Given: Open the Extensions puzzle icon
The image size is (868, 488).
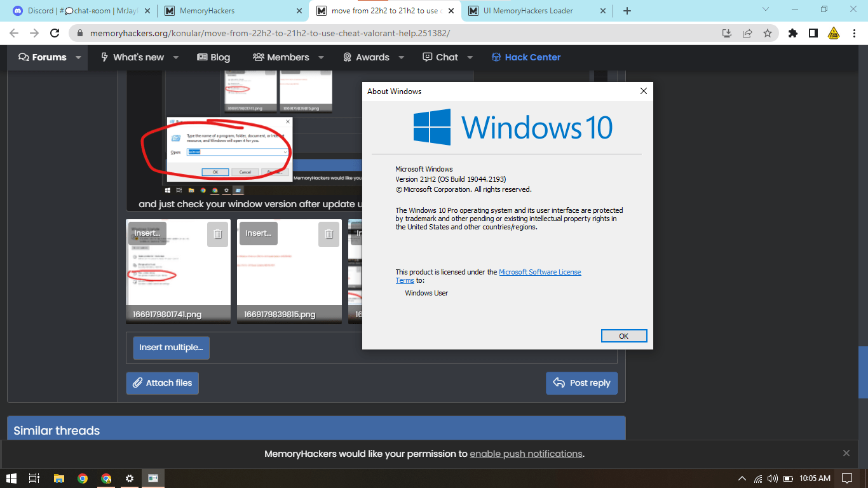Looking at the screenshot, I should pyautogui.click(x=793, y=33).
